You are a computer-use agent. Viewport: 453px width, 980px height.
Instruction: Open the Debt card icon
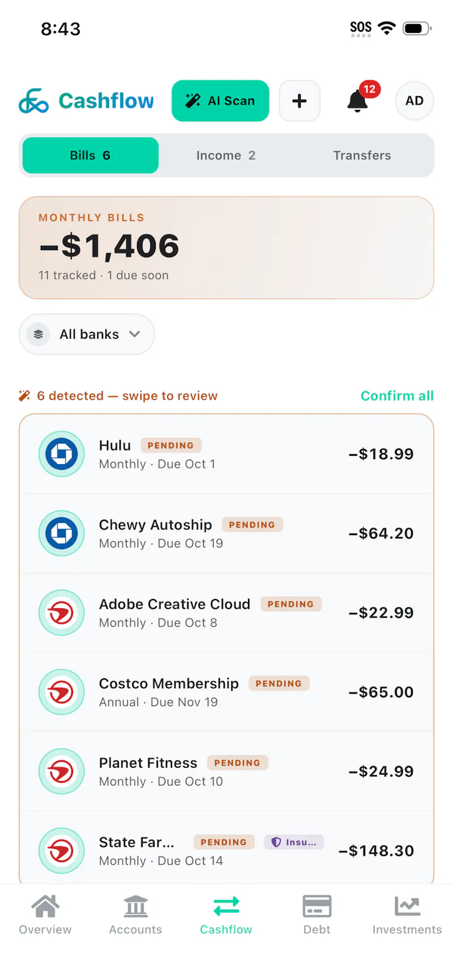point(317,906)
